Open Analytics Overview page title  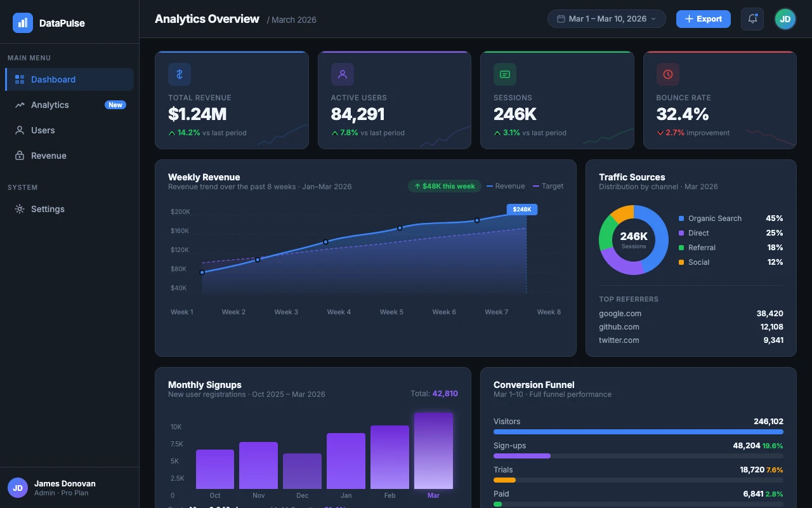(207, 19)
